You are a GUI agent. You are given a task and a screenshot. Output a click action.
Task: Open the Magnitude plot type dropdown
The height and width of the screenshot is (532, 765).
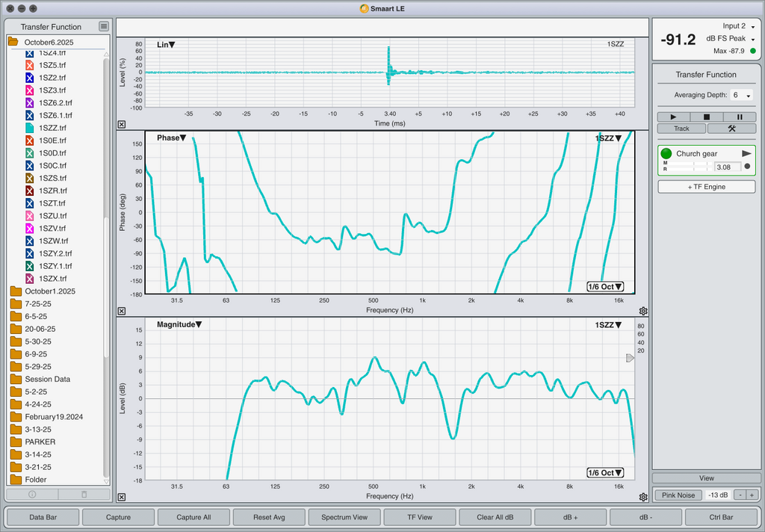click(x=179, y=324)
